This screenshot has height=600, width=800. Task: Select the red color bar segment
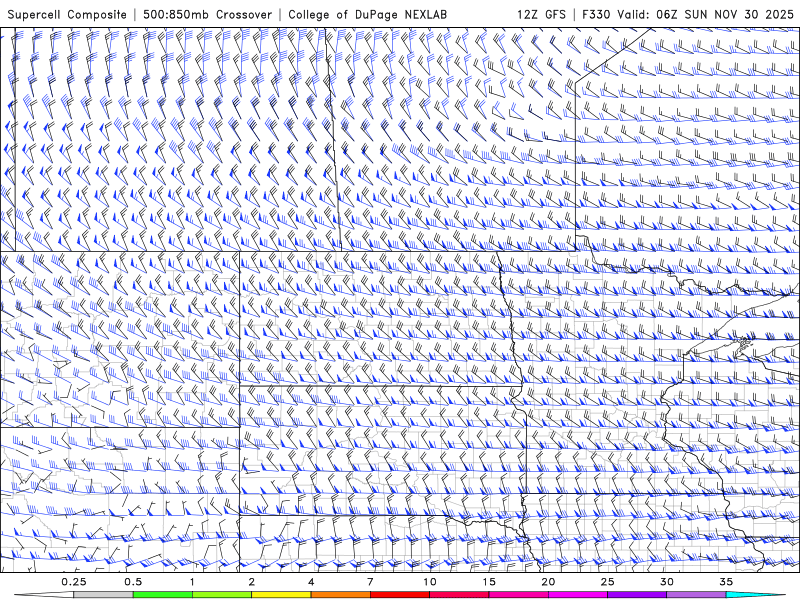tap(399, 595)
